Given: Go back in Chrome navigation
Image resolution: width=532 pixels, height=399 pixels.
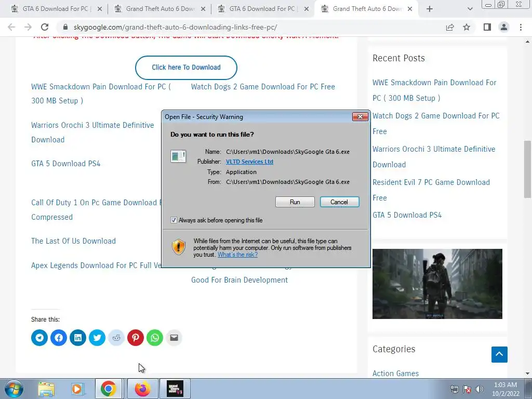Looking at the screenshot, I should pyautogui.click(x=11, y=27).
